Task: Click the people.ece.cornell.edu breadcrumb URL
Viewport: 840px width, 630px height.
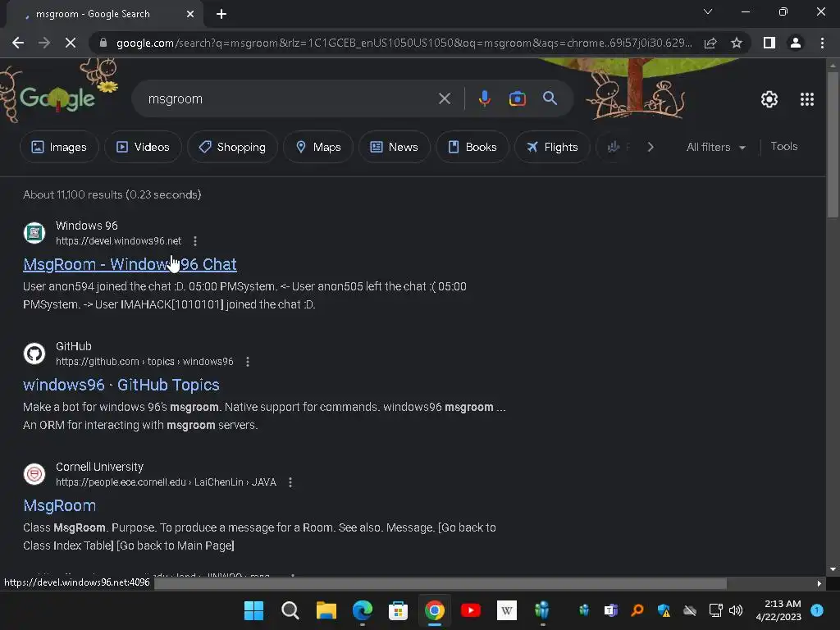Action: pos(166,482)
